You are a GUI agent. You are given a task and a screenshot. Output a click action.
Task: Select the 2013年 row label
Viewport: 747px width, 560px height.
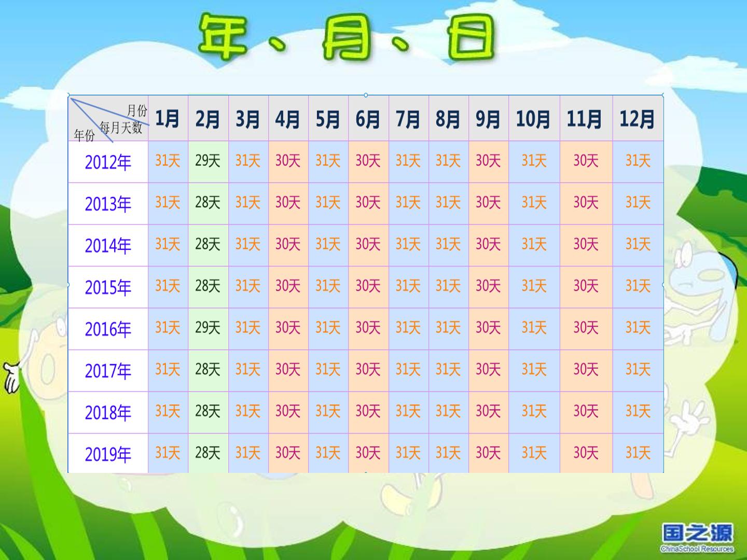[108, 204]
